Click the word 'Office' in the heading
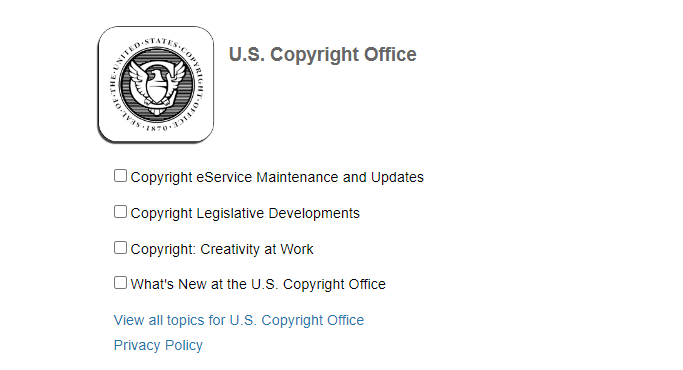Viewport: 683px width, 370px height. (x=390, y=54)
